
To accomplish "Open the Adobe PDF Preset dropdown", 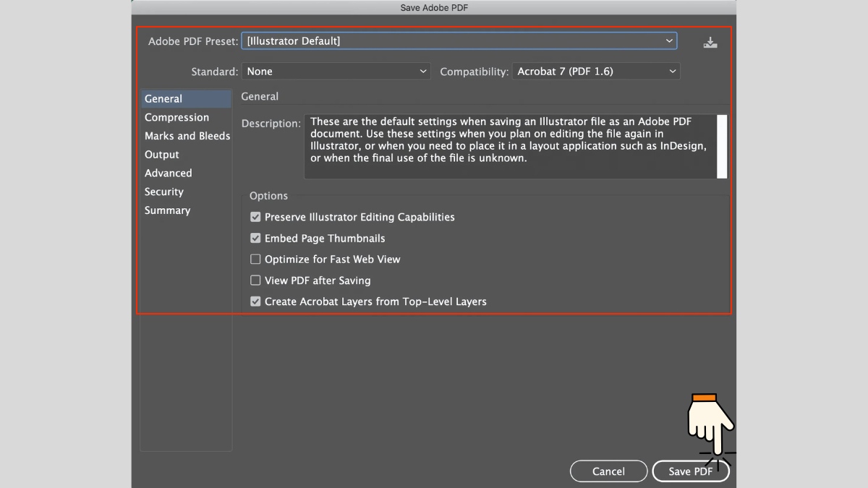I will pyautogui.click(x=459, y=41).
